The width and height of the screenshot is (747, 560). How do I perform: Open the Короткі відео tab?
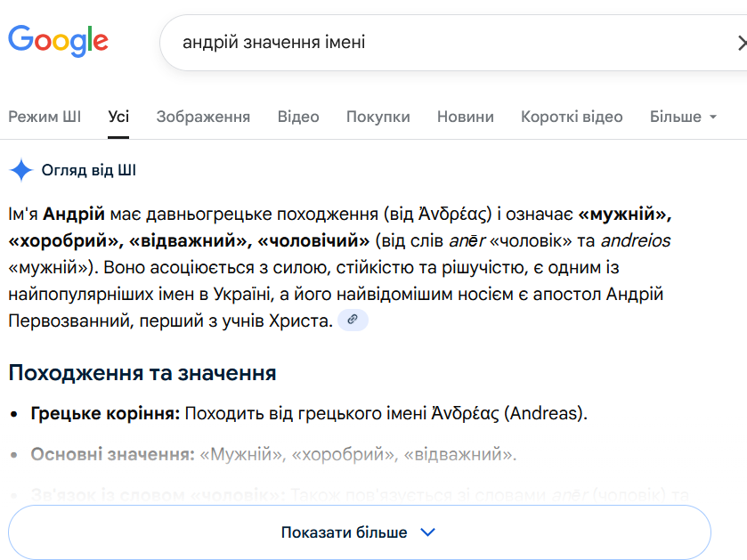pos(572,117)
